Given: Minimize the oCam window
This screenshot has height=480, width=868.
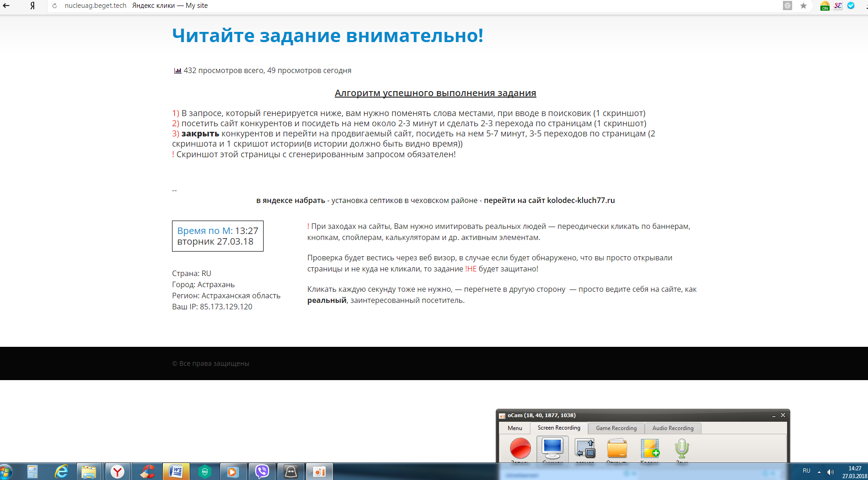Looking at the screenshot, I should coord(774,415).
